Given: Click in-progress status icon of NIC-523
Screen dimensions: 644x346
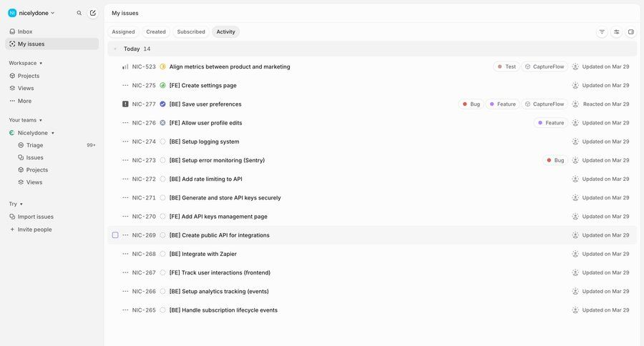Looking at the screenshot, I should pyautogui.click(x=162, y=66).
